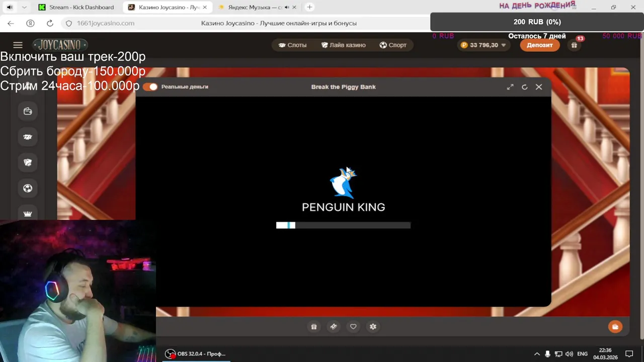Screen dimensions: 644x362
Task: Select the playing cards sidebar icon
Action: pyautogui.click(x=28, y=162)
